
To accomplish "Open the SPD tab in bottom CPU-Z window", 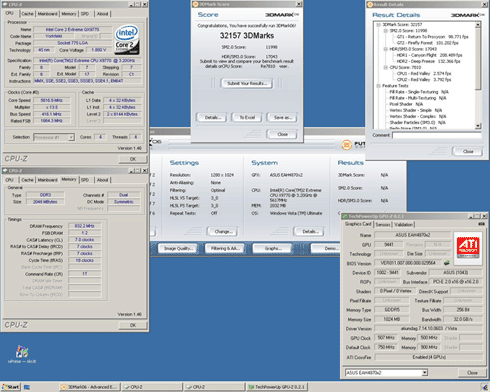I will [85, 180].
